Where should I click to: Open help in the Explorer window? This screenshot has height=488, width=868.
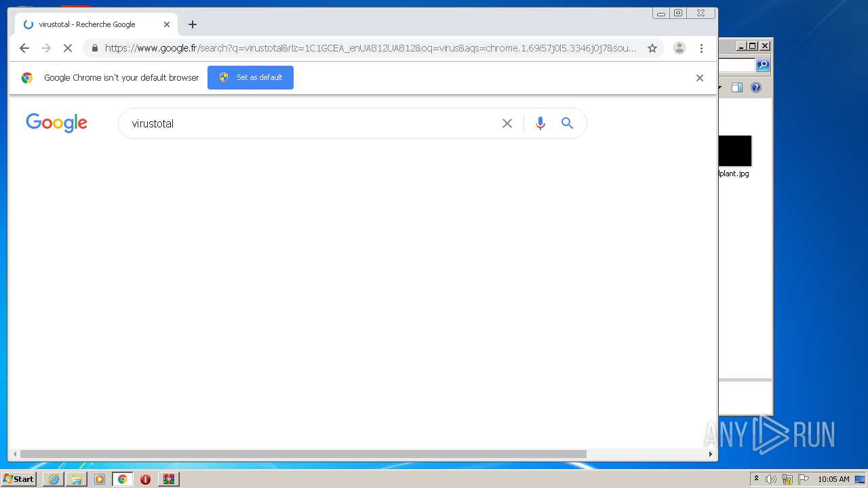click(x=757, y=87)
